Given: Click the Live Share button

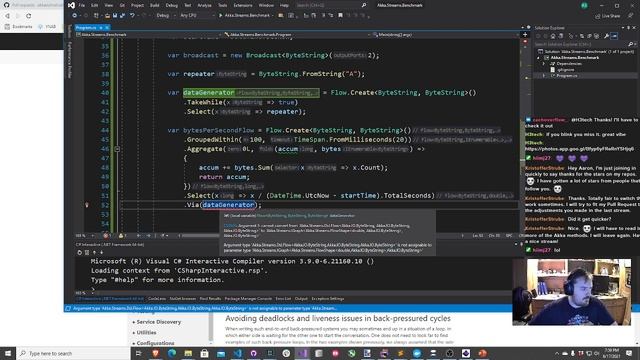Looking at the screenshot, I should (x=608, y=16).
